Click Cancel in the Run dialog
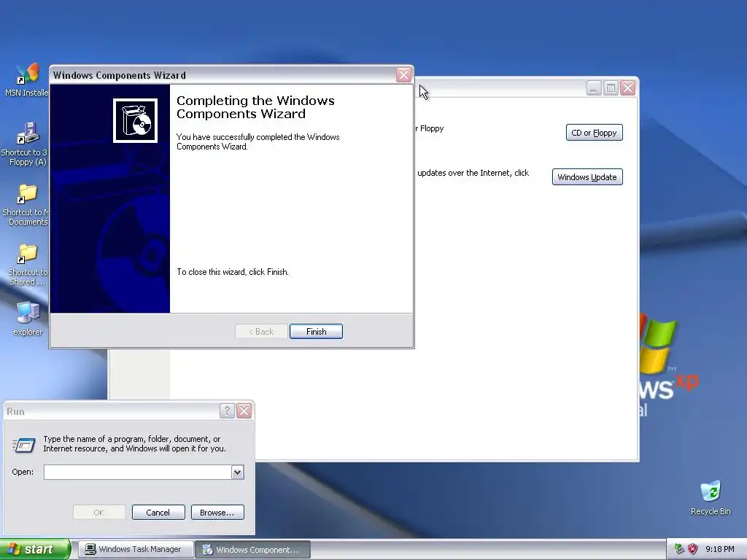 coord(158,513)
